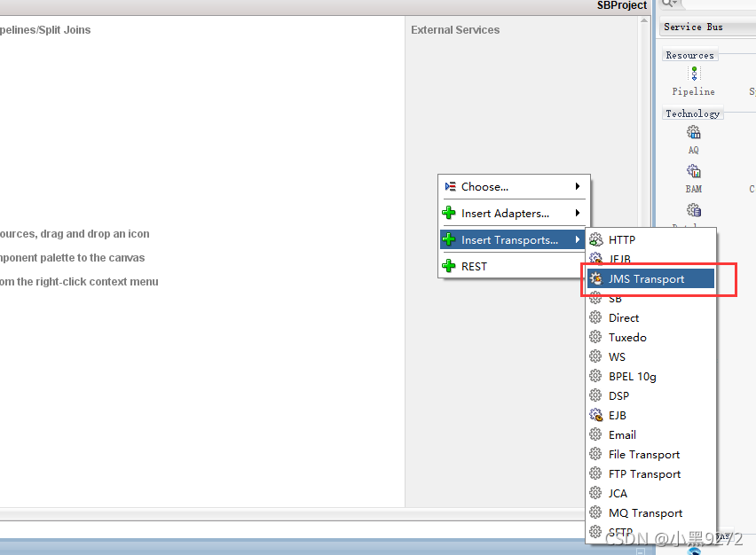
Task: Open the Service Bus palette header
Action: [x=708, y=27]
